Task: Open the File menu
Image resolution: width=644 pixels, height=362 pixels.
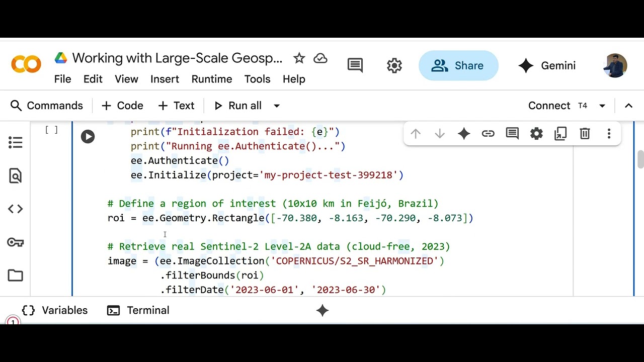Action: click(x=62, y=79)
